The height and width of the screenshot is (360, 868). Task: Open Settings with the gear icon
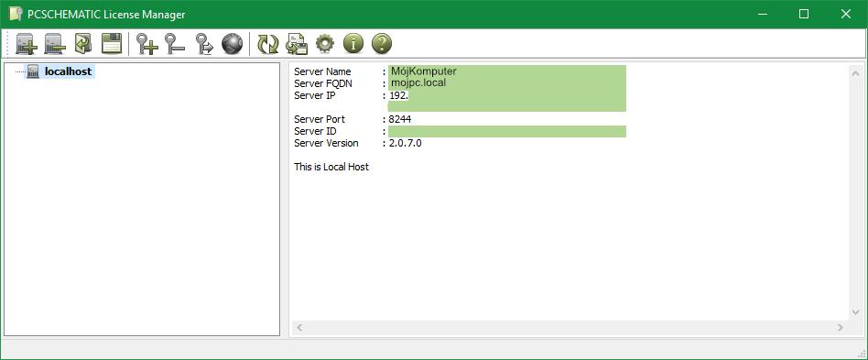pyautogui.click(x=325, y=43)
